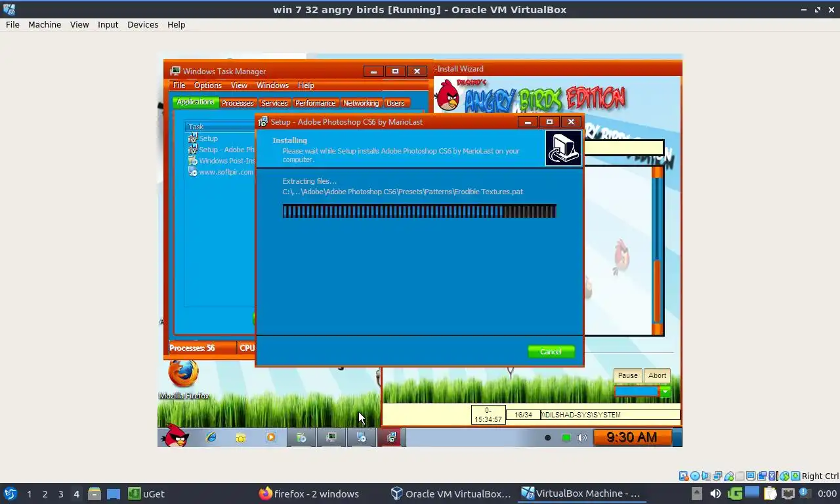Open the Task Manager File menu
Viewport: 840px width, 504px height.
pos(179,85)
